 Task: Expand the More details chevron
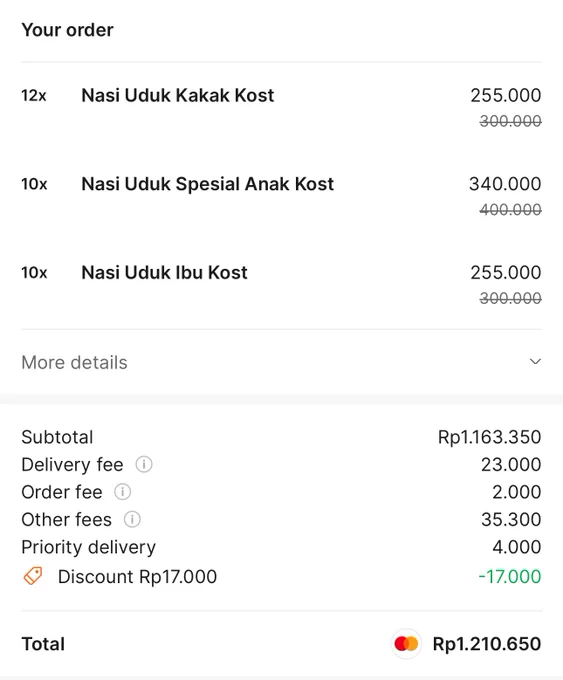[535, 362]
